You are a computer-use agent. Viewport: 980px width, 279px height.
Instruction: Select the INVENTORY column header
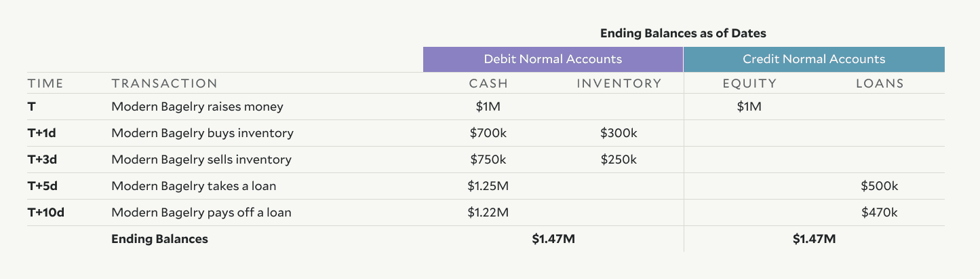click(x=619, y=83)
